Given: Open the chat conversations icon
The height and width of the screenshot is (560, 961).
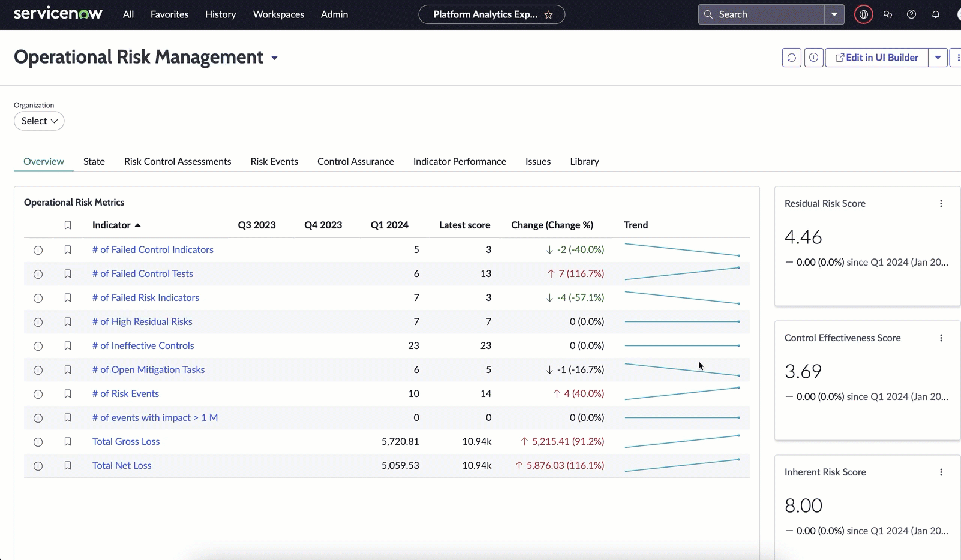Looking at the screenshot, I should pos(888,14).
